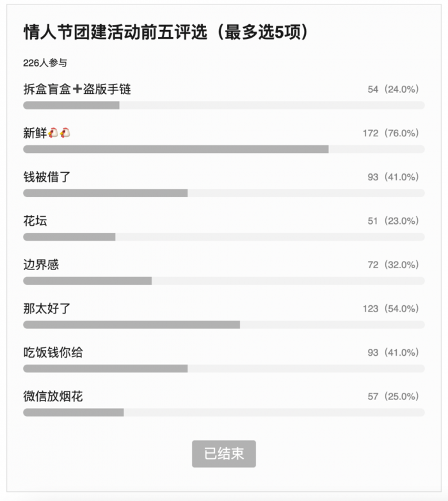This screenshot has height=501, width=448.
Task: Click the 226人参与 participant count text
Action: pyautogui.click(x=45, y=63)
